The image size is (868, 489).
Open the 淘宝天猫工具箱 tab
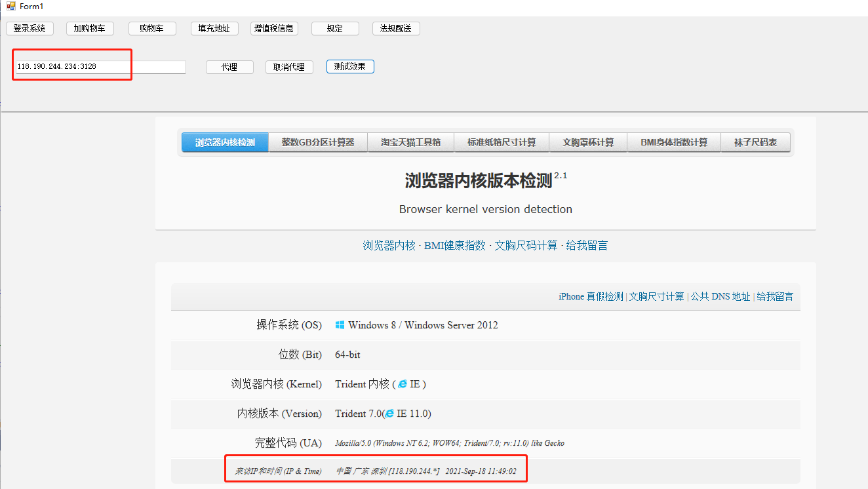411,142
